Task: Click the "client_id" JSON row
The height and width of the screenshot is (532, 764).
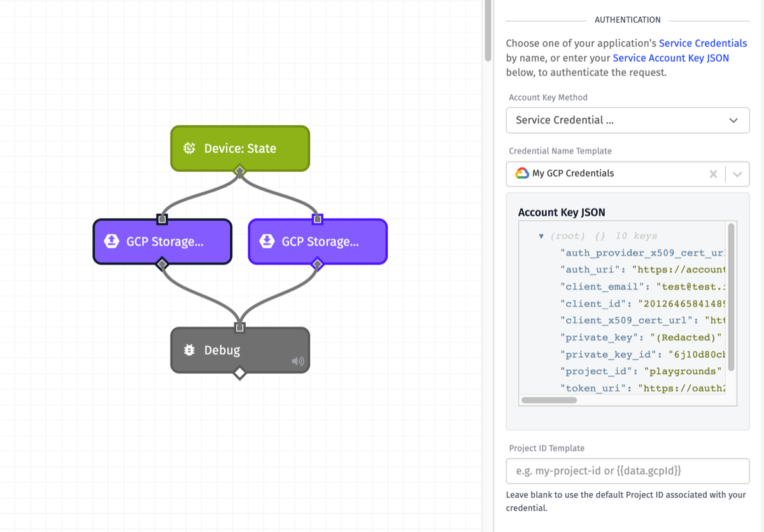Action: pos(642,304)
